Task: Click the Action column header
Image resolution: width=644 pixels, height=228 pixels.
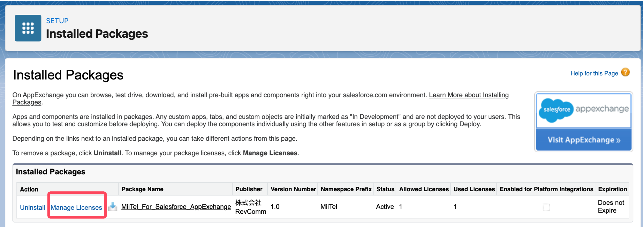Action: tap(29, 190)
